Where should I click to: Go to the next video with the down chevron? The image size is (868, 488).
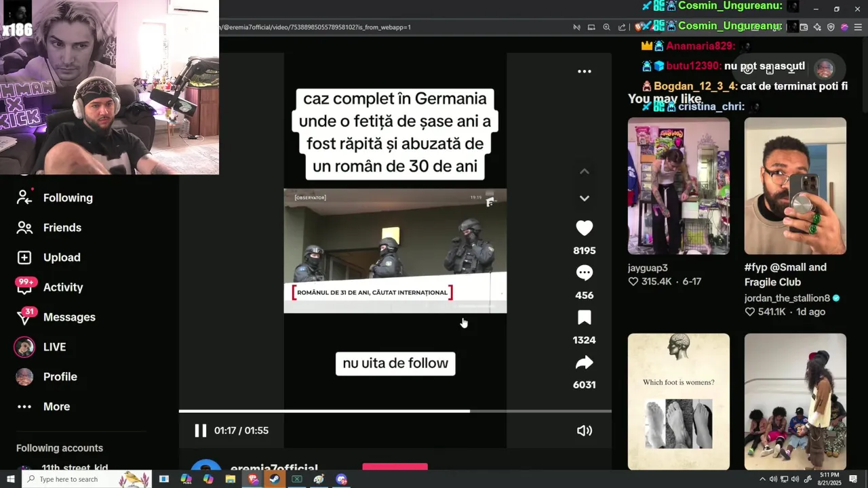[x=584, y=198]
